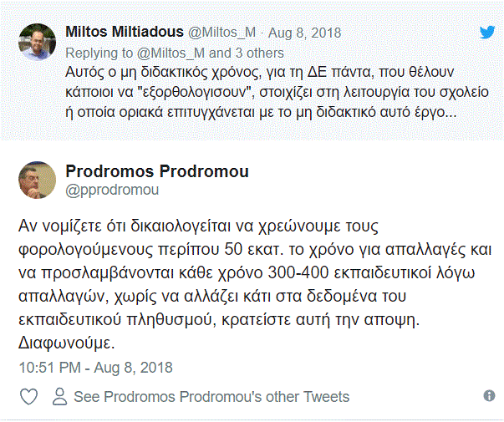504x422 pixels.
Task: Click the Miltos Miltiadous display name
Action: coord(125,32)
